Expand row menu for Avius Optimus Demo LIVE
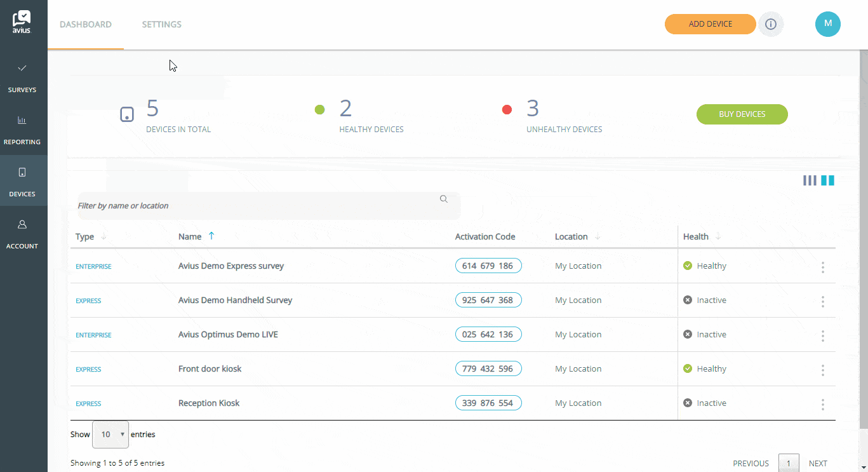The width and height of the screenshot is (868, 472). (x=822, y=335)
